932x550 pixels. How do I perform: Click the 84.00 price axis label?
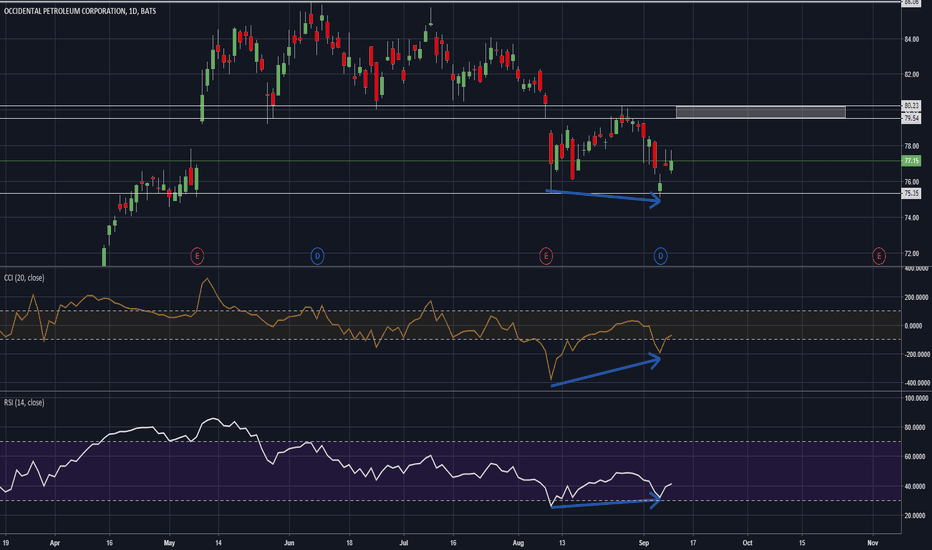pyautogui.click(x=911, y=39)
